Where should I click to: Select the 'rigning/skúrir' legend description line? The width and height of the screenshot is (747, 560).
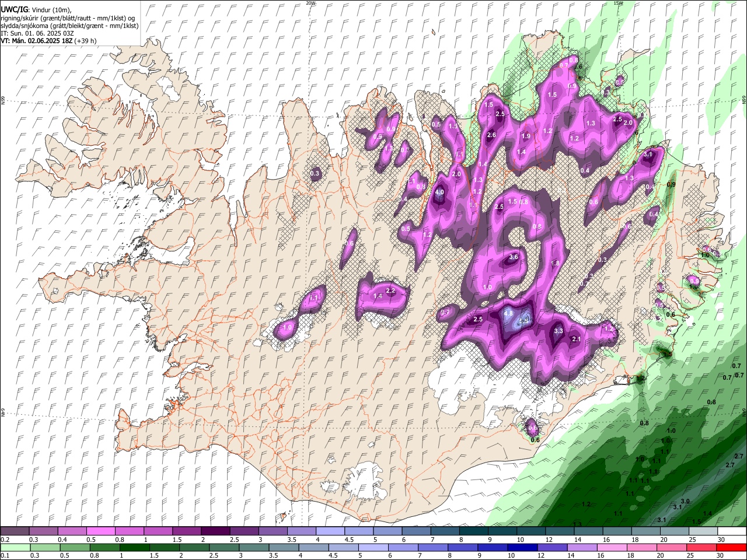click(68, 17)
